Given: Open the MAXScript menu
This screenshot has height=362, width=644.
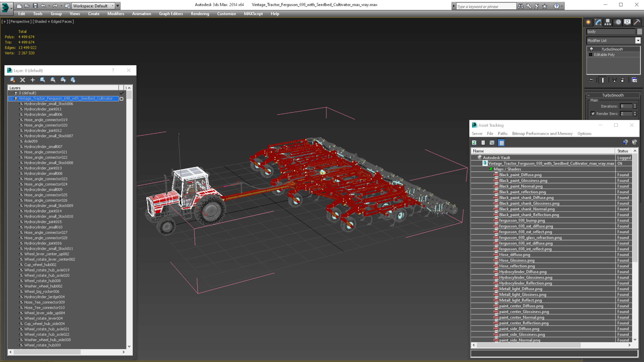Looking at the screenshot, I should (x=253, y=14).
